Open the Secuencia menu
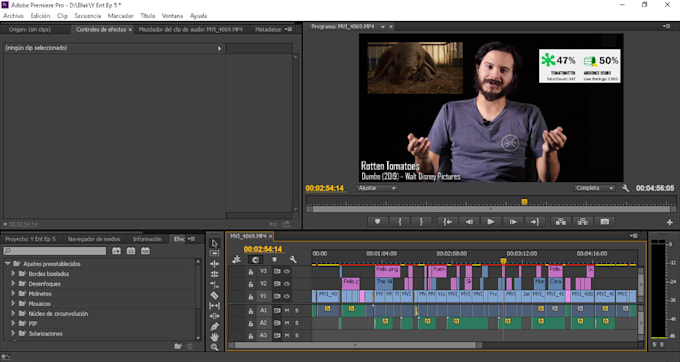680x362 pixels. point(88,16)
